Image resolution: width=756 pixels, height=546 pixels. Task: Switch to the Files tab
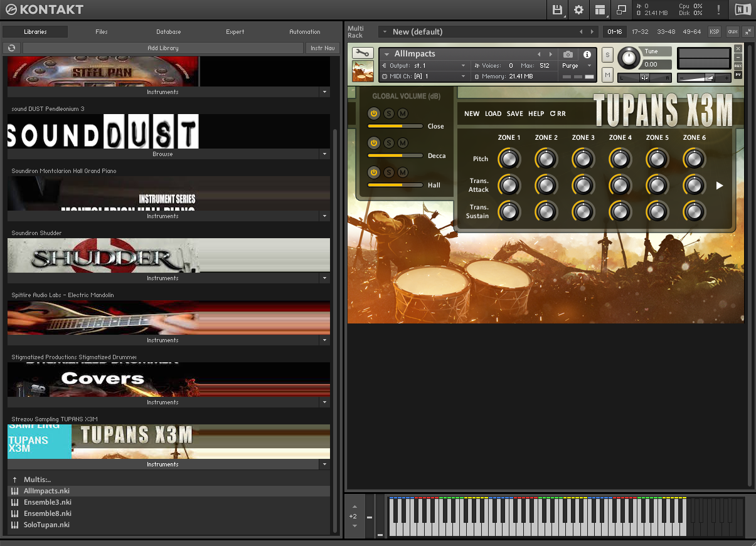click(x=102, y=32)
